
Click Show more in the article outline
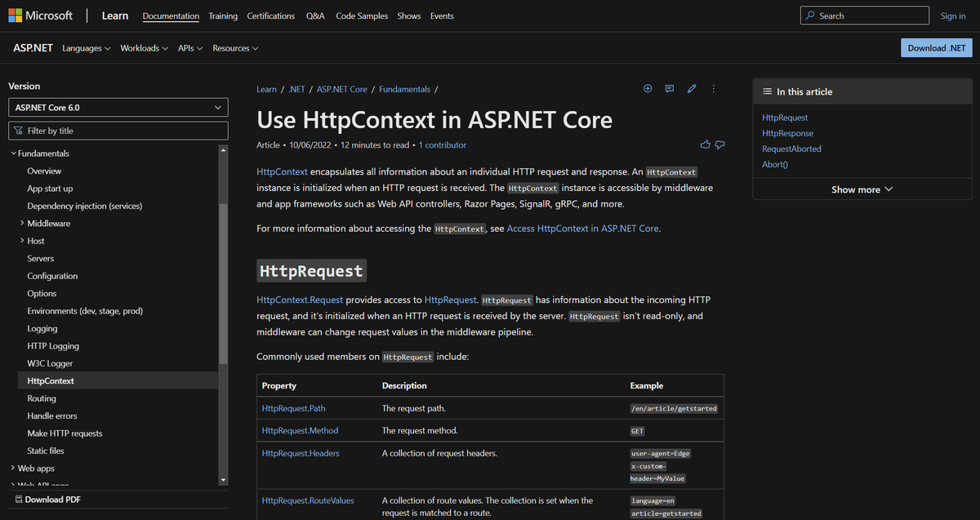pyautogui.click(x=862, y=189)
